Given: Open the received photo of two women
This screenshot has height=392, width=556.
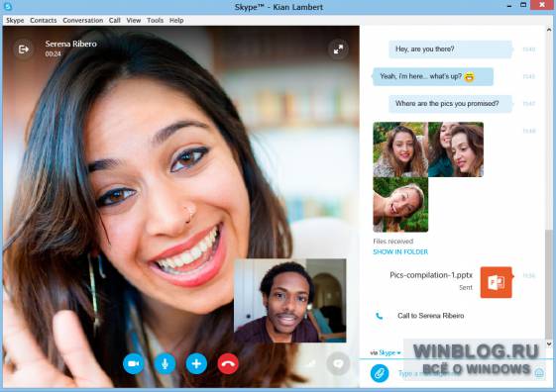Looking at the screenshot, I should click(x=456, y=149).
